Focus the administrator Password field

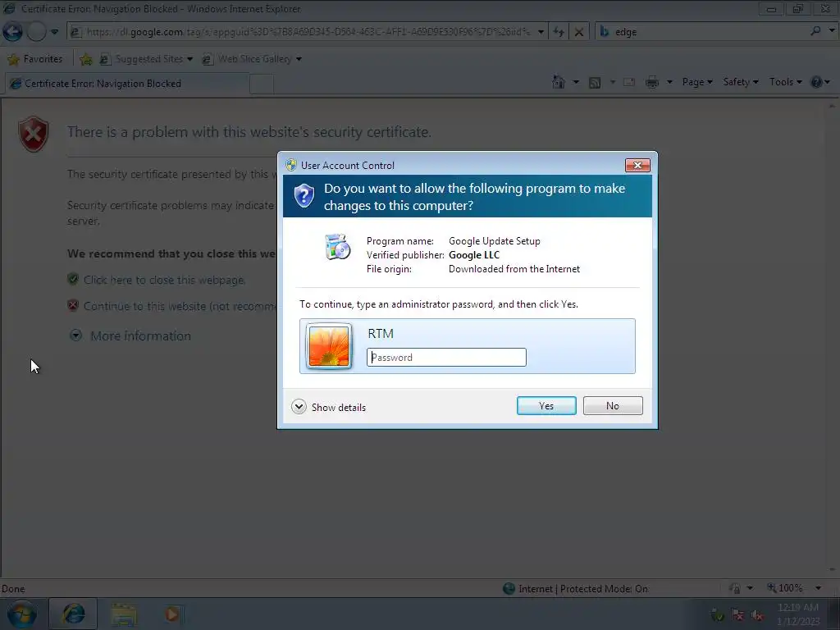click(x=446, y=358)
